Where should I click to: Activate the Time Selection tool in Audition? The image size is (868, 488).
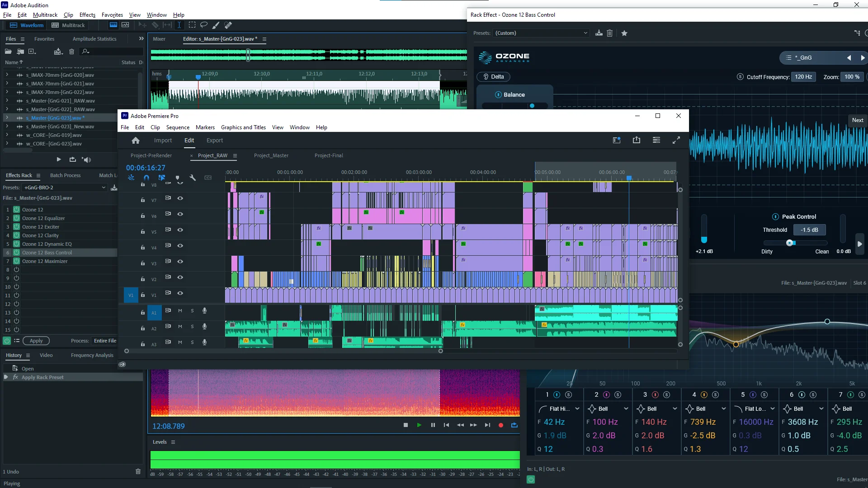179,25
